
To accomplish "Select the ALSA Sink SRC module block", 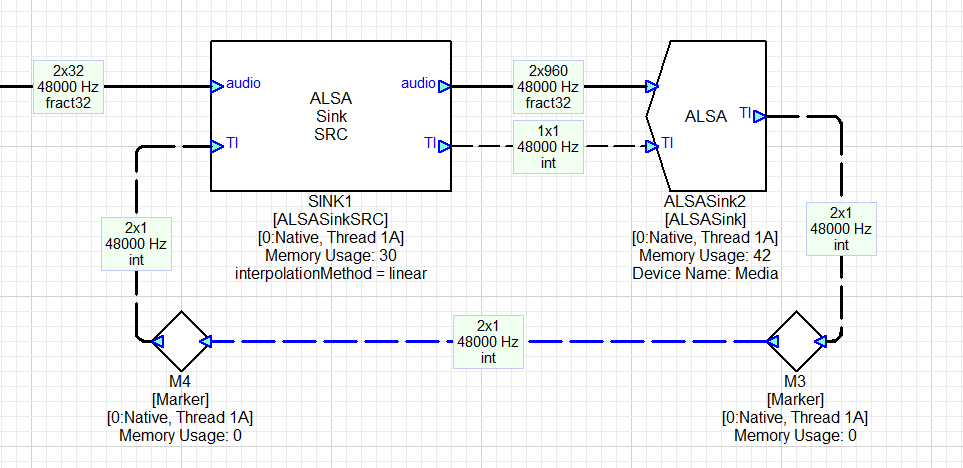I will pos(331,115).
